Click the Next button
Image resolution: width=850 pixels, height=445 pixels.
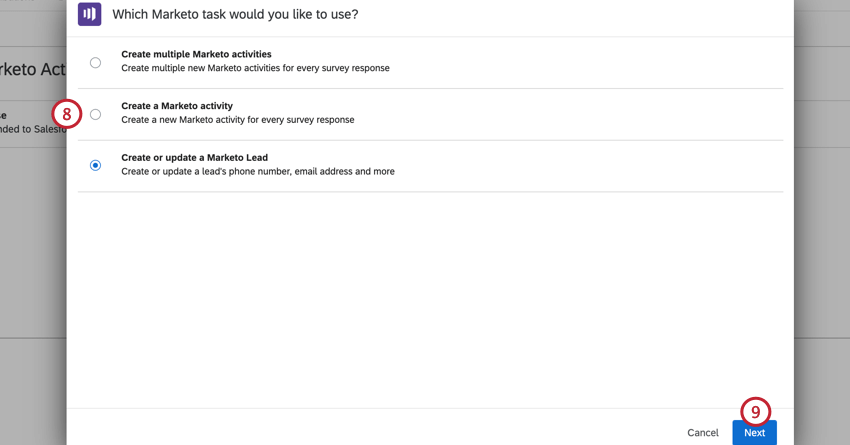click(x=754, y=433)
